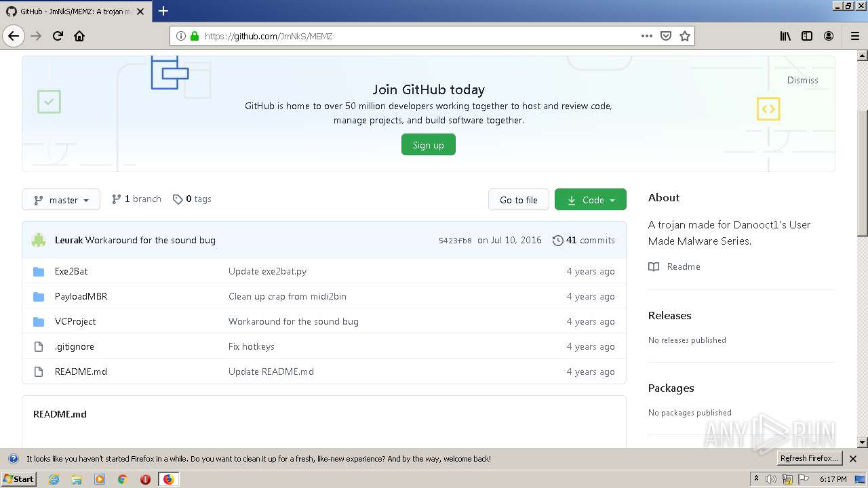Open the Firefox account icon

click(x=829, y=36)
